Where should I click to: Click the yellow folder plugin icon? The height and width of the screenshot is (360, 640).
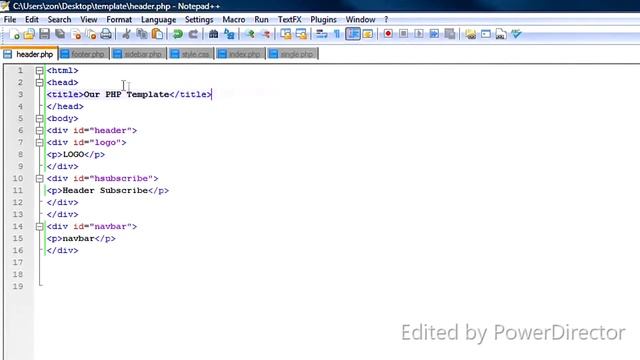coord(470,34)
